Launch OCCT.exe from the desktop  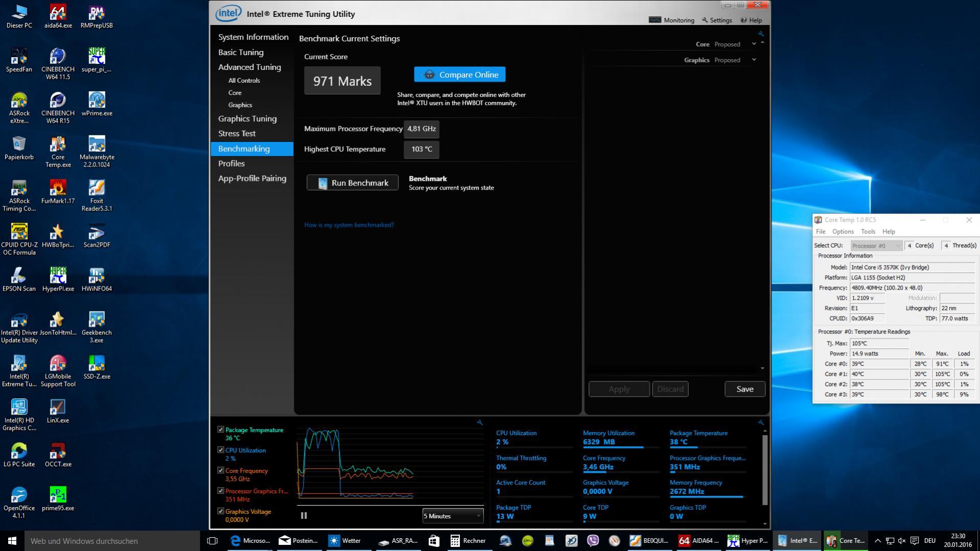(x=58, y=456)
